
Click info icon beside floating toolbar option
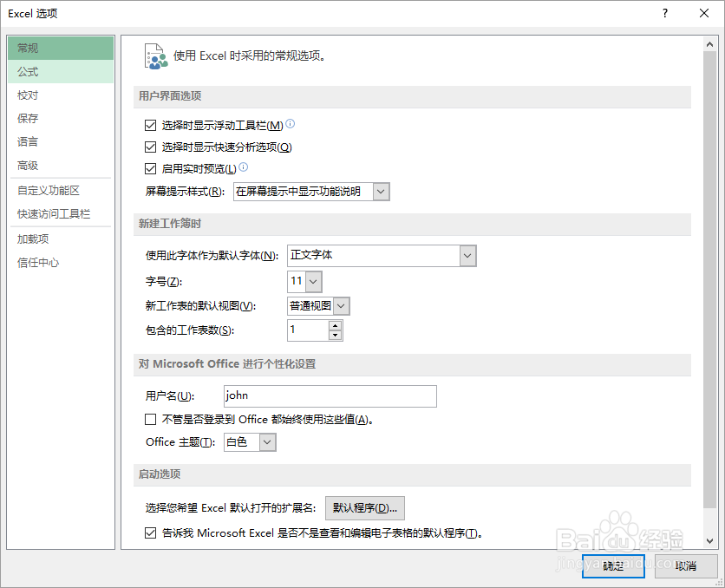(290, 124)
